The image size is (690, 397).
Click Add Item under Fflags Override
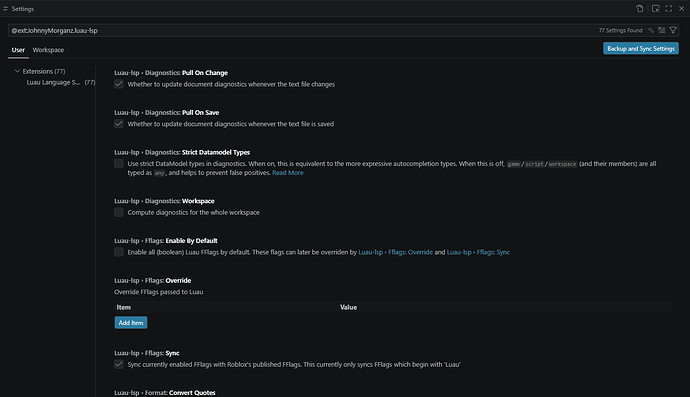[131, 323]
